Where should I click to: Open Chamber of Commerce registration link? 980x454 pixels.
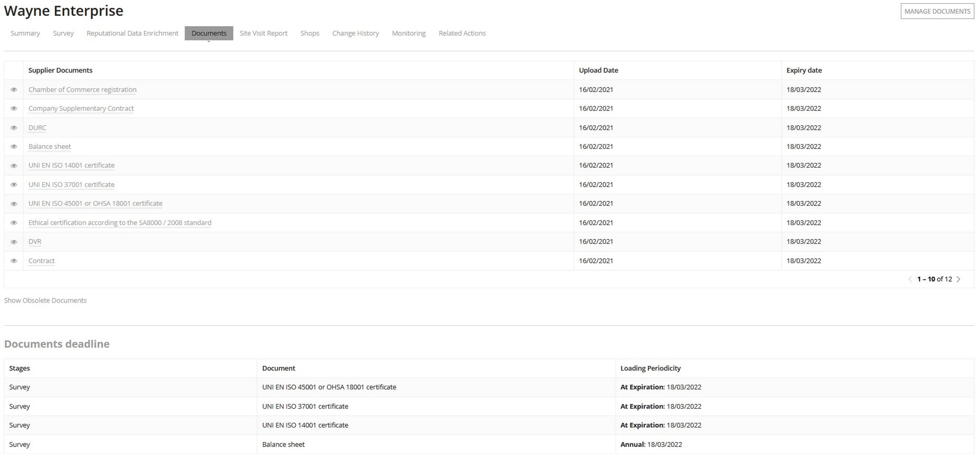[x=82, y=89]
